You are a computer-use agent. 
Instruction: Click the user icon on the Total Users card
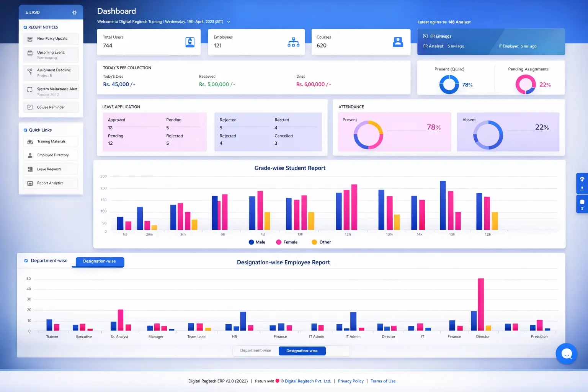[x=190, y=42]
